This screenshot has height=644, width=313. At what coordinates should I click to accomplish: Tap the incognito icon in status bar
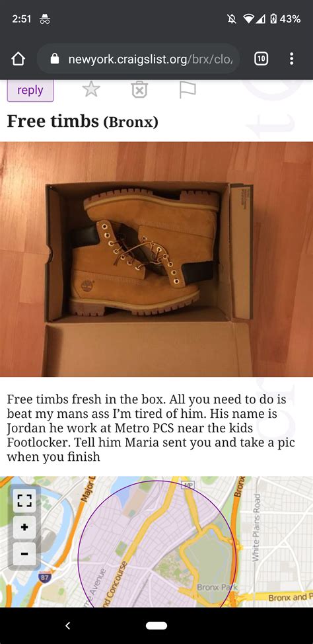pyautogui.click(x=44, y=19)
